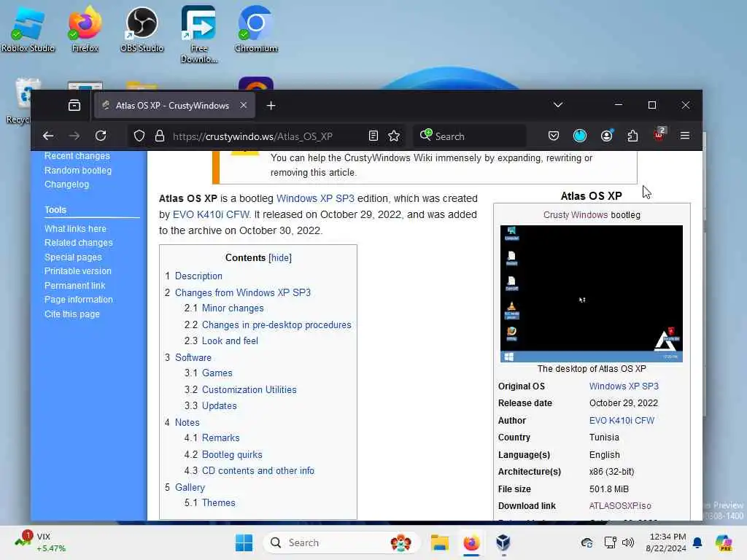This screenshot has height=560, width=747.
Task: Reload the page with the refresh icon
Action: (101, 136)
